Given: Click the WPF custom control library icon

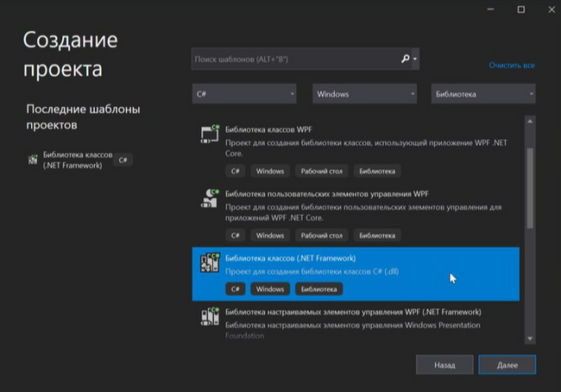Looking at the screenshot, I should click(209, 197).
